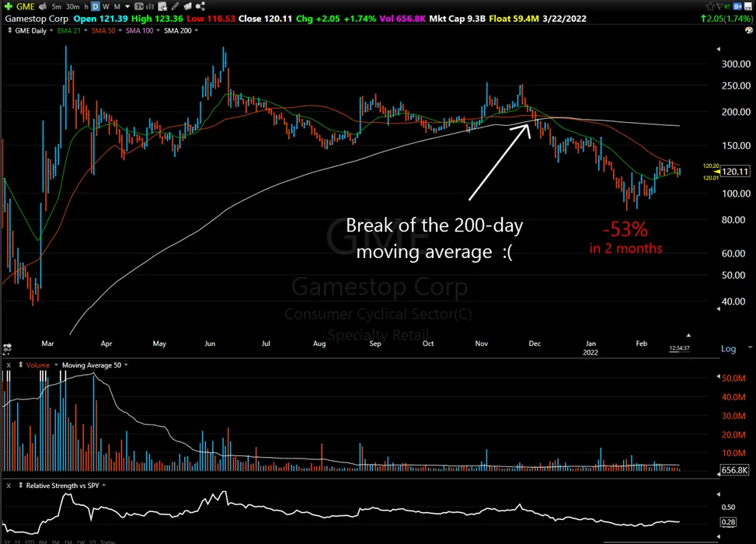The height and width of the screenshot is (544, 756).
Task: Click the Moving Average 50 label
Action: pyautogui.click(x=92, y=365)
